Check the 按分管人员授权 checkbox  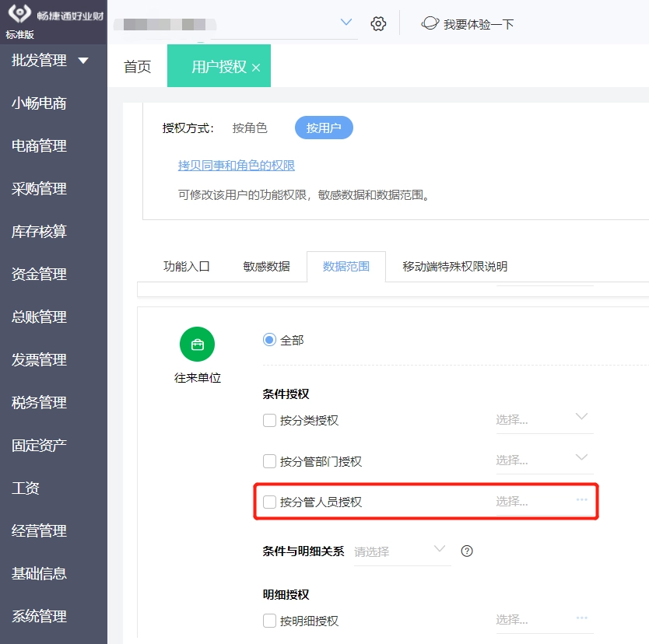[x=269, y=502]
